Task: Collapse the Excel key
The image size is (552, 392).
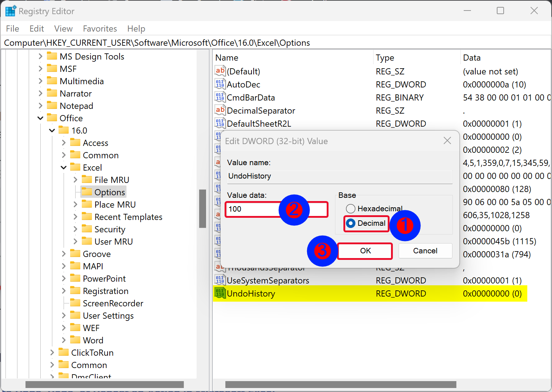Action: (x=64, y=167)
